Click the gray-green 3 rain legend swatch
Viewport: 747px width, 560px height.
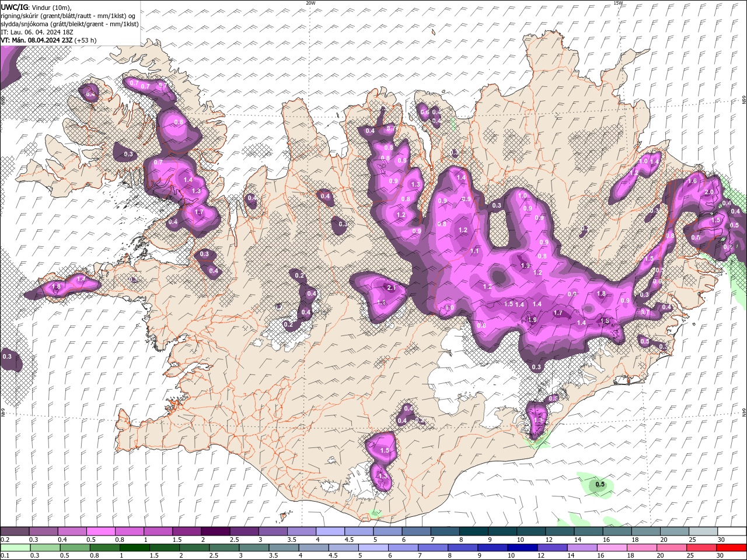coord(253,548)
